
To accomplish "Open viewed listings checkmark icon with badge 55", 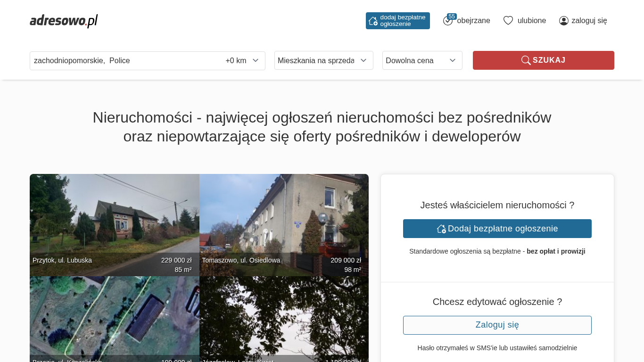I will [448, 20].
